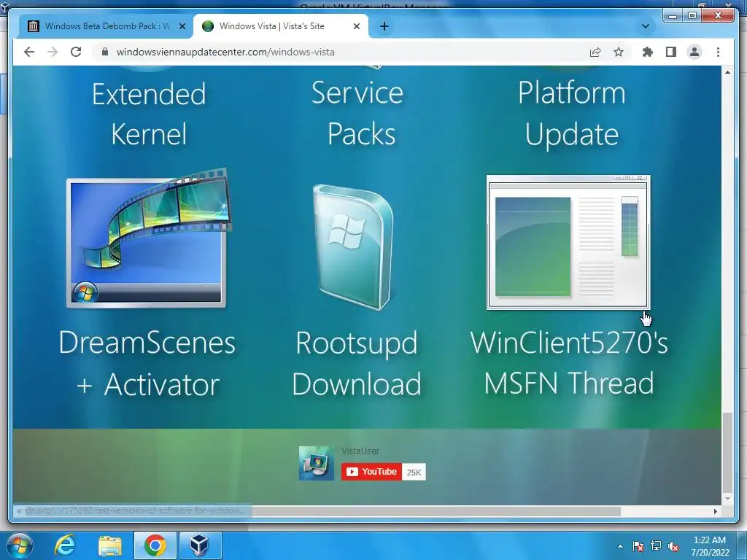Open the Platform Update link

point(572,113)
